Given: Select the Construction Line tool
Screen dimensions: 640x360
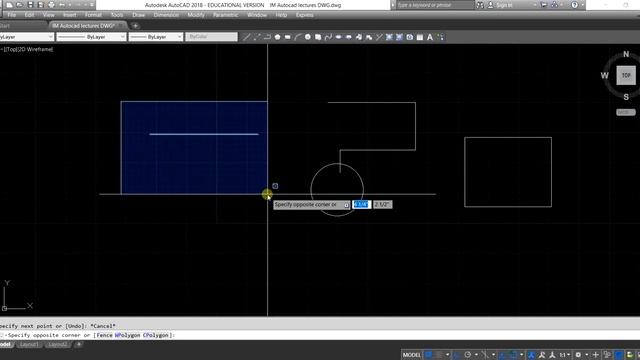Looking at the screenshot, I should 257,37.
